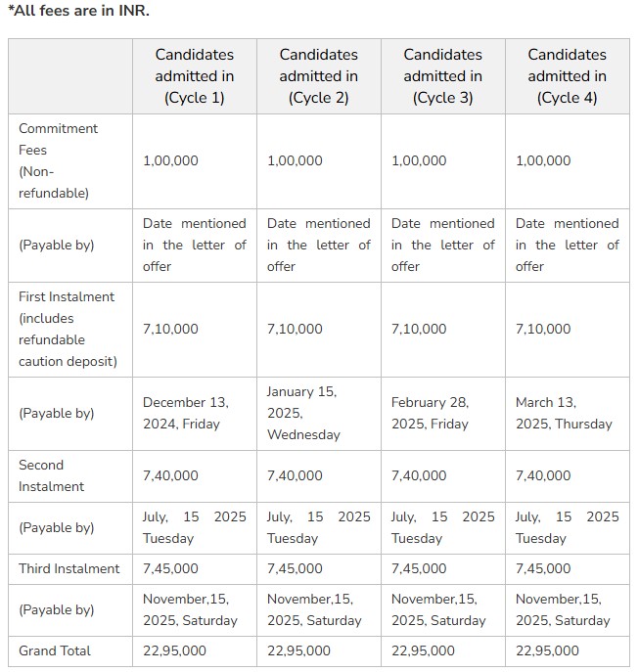Click Cycle 1 commitment fee 1,00,000 value
This screenshot has width=639, height=672.
170,160
